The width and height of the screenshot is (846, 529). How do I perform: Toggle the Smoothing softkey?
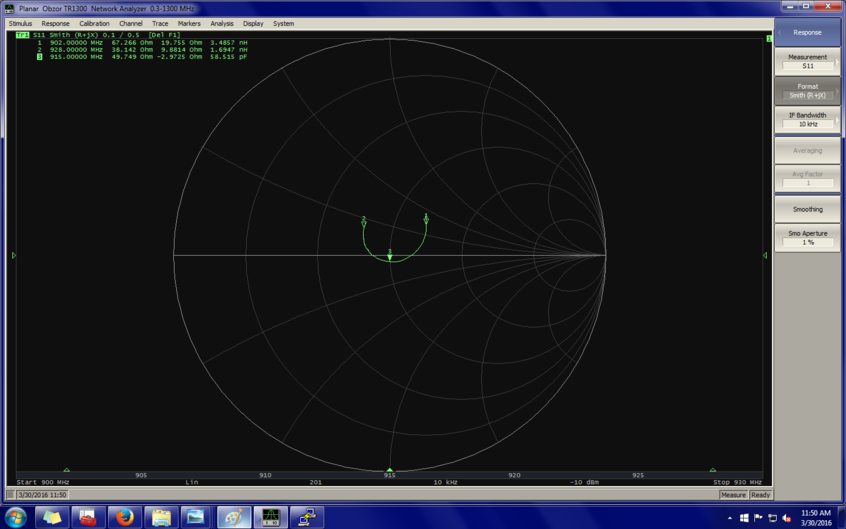tap(807, 209)
